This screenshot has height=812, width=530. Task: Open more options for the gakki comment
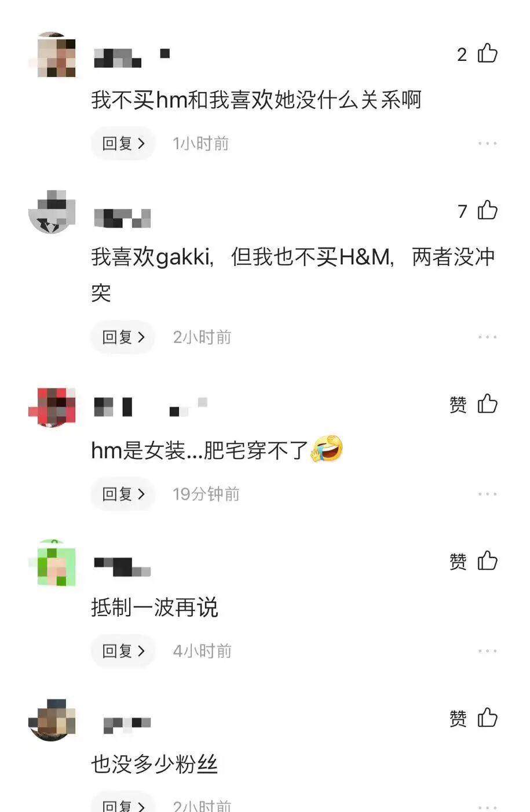pyautogui.click(x=487, y=337)
